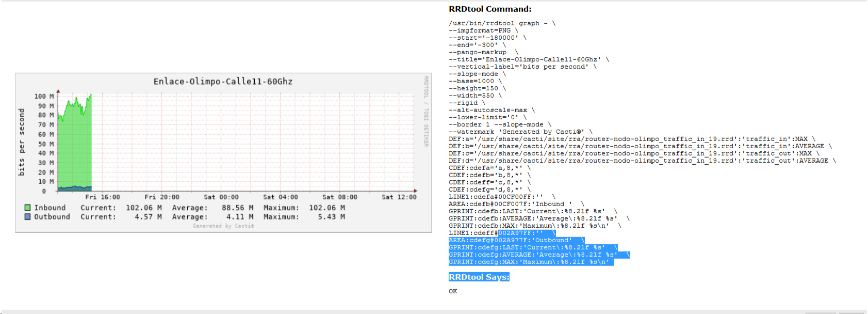Click the 'DEF:b=' traffic_in AVERAGE line
The image size is (868, 314).
point(641,146)
